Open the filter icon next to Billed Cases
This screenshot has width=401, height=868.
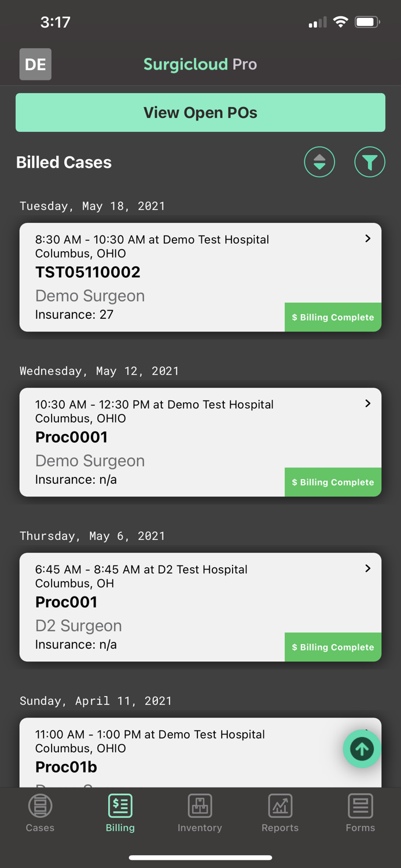point(370,162)
